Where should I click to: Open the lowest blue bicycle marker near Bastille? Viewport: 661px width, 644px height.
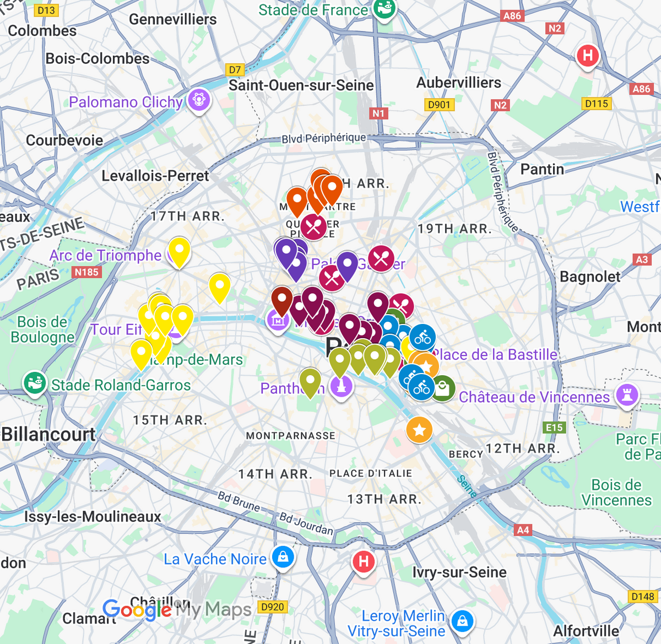tap(421, 388)
